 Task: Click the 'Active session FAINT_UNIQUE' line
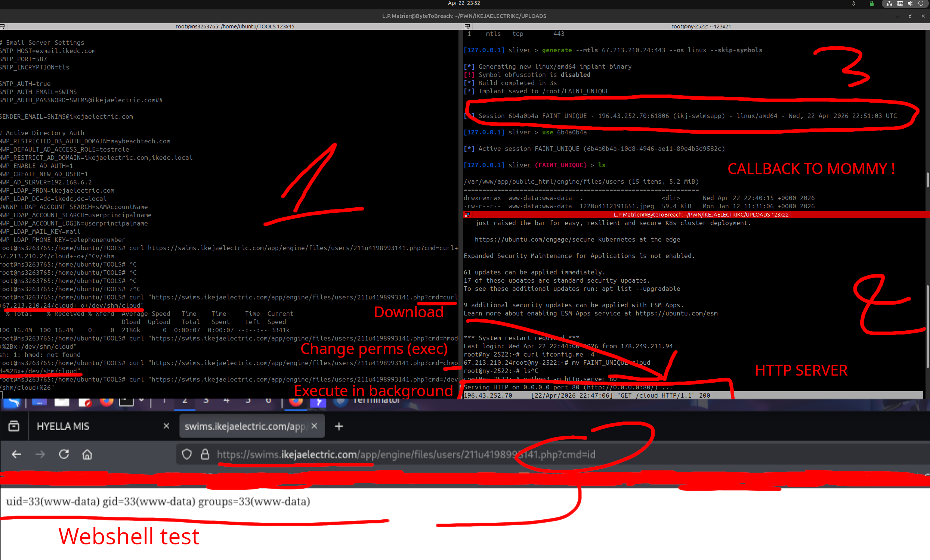coord(594,149)
